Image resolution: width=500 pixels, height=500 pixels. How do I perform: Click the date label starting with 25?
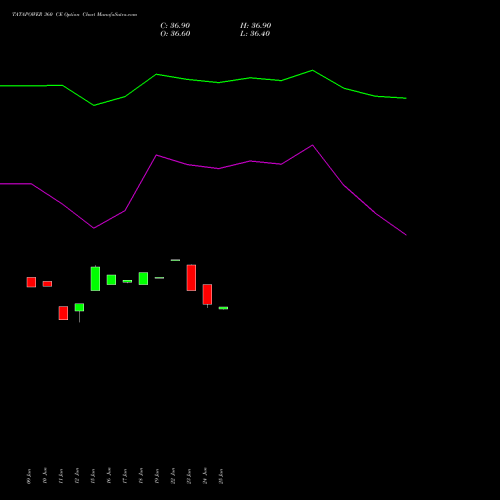tap(221, 476)
